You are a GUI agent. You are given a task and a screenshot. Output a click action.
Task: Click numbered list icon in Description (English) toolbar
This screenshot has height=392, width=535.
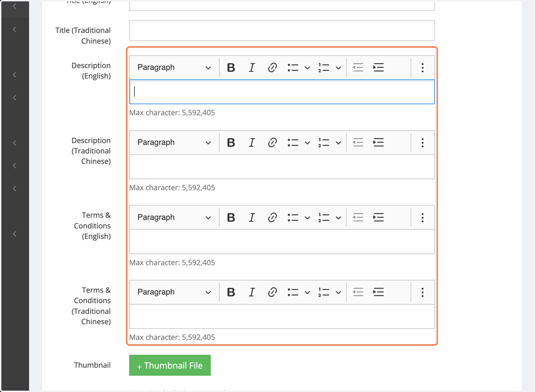click(x=324, y=68)
